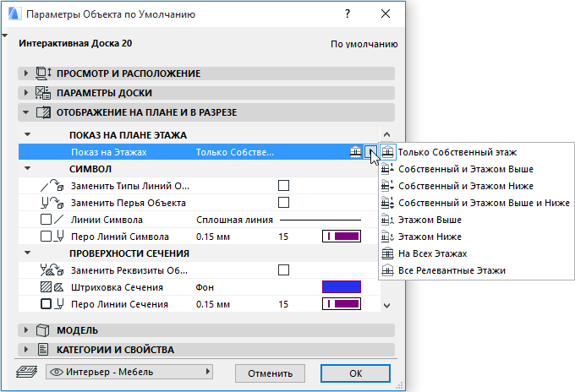Choose Все Релевантные Этажи option
The width and height of the screenshot is (575, 392).
452,270
